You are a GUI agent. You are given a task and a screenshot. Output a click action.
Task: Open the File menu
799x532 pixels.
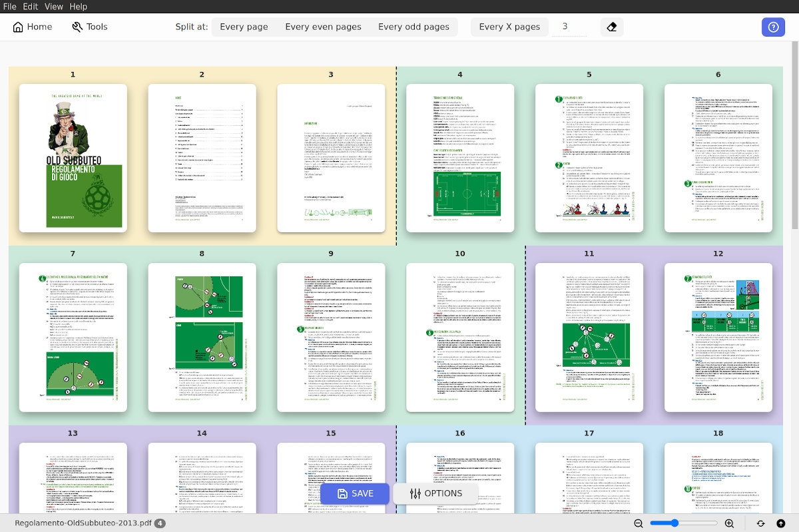pos(10,7)
